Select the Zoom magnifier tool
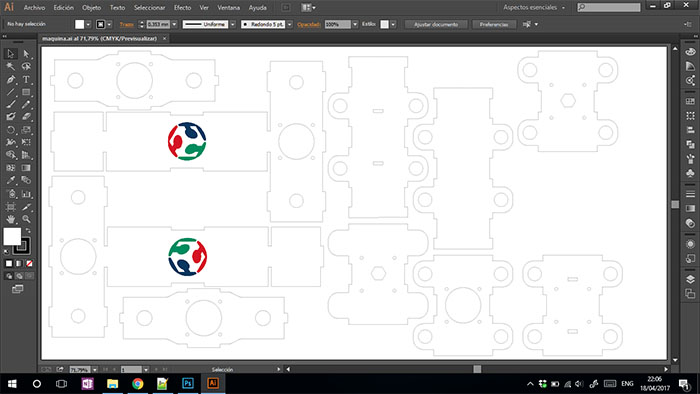Screen dimensions: 700x394 coord(26,219)
